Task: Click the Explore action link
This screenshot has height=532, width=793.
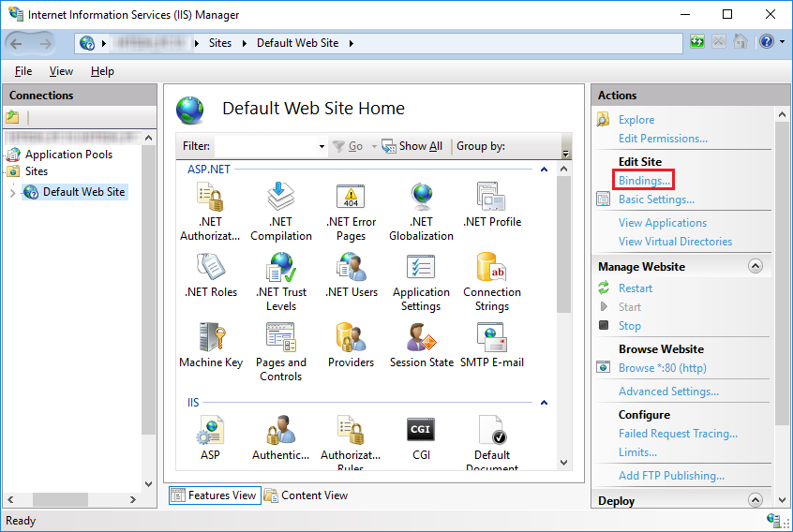Action: pyautogui.click(x=636, y=120)
